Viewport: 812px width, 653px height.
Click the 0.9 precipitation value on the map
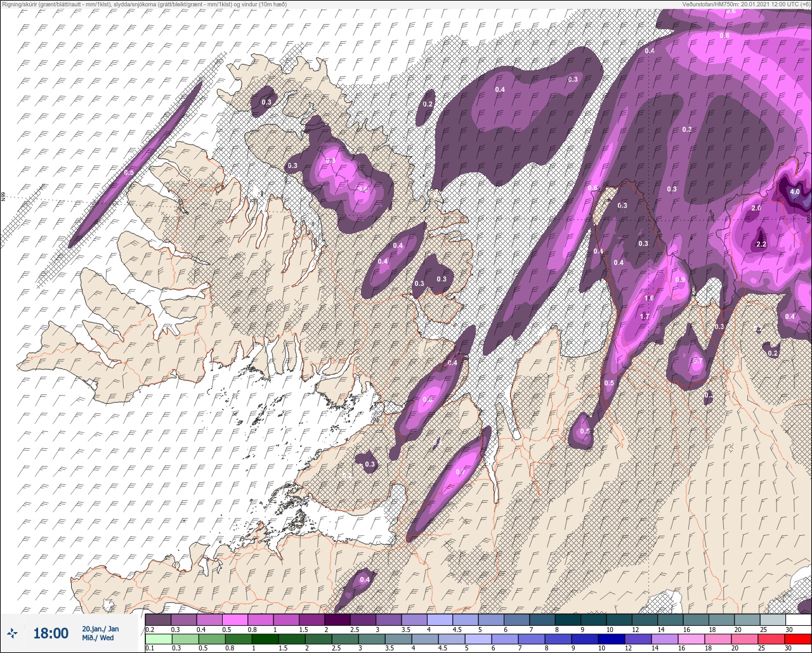tap(680, 280)
